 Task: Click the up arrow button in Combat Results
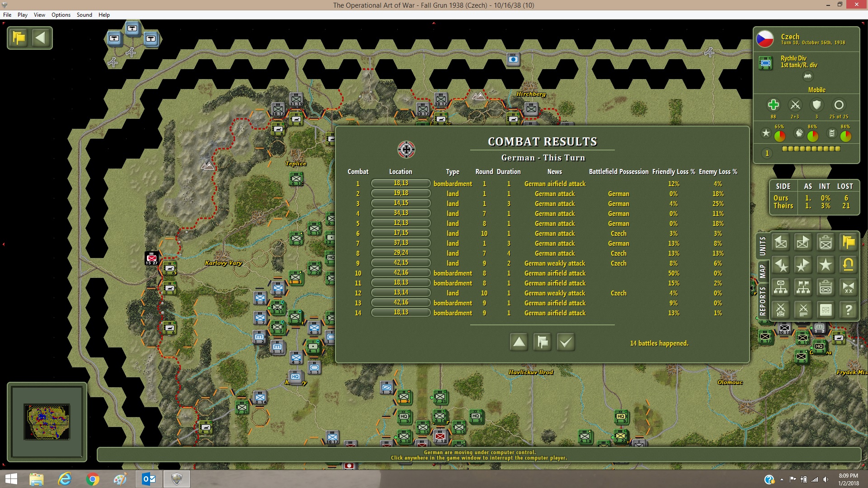[519, 342]
